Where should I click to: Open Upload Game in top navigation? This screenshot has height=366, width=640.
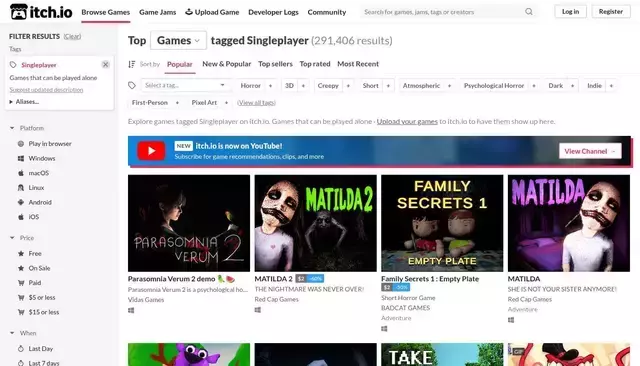[212, 12]
